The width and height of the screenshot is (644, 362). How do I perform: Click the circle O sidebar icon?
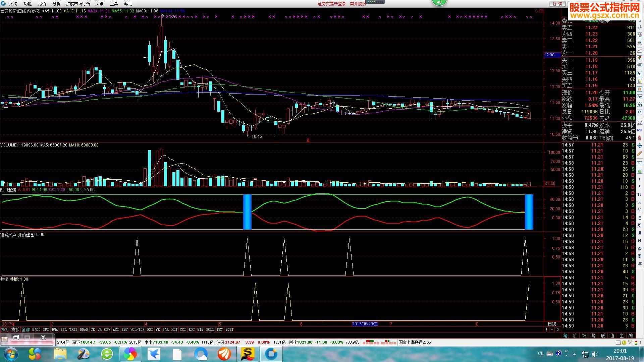click(x=640, y=112)
